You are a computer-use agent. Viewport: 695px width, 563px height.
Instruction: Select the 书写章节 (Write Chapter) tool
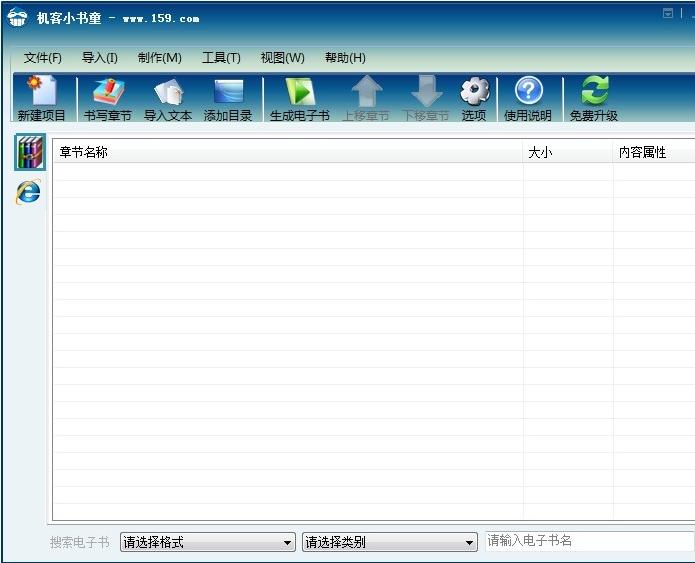coord(107,98)
